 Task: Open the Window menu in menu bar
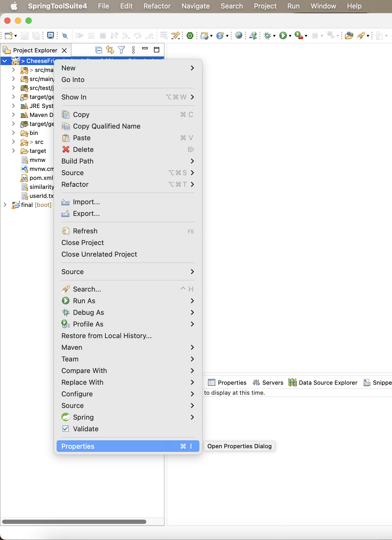[323, 6]
